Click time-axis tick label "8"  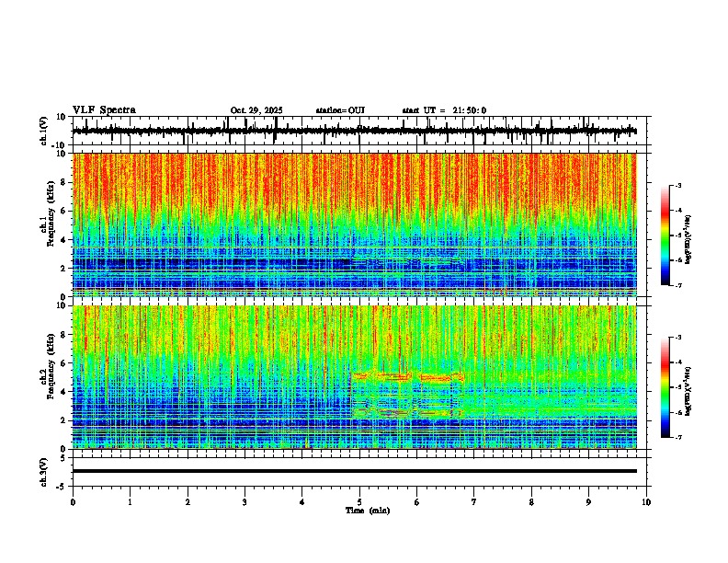[531, 502]
